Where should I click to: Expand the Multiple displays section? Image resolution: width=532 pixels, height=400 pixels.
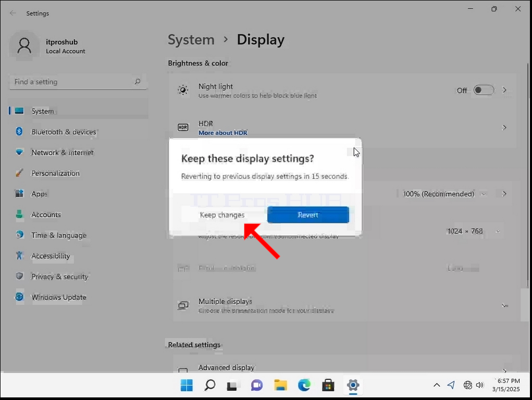(x=504, y=305)
